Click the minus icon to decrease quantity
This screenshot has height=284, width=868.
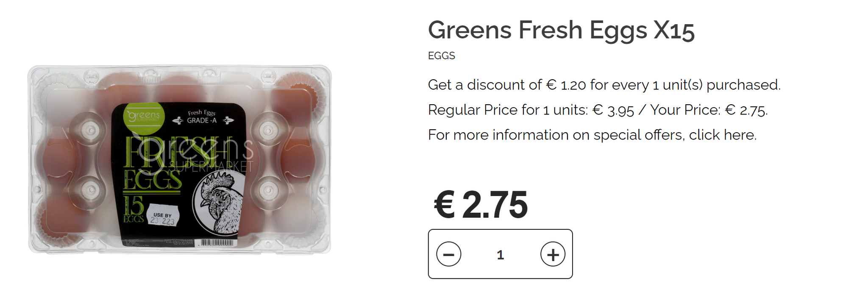(x=448, y=254)
